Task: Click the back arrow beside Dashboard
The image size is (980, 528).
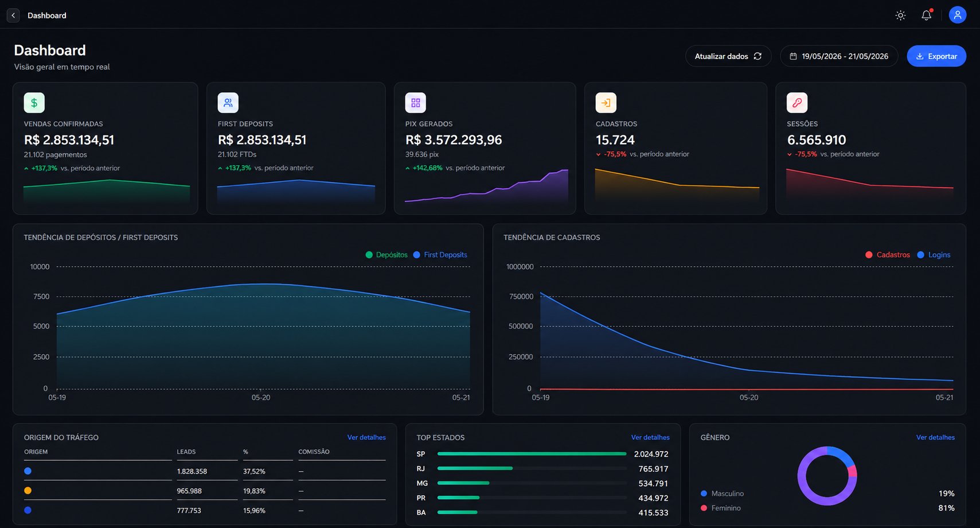Action: click(x=13, y=15)
